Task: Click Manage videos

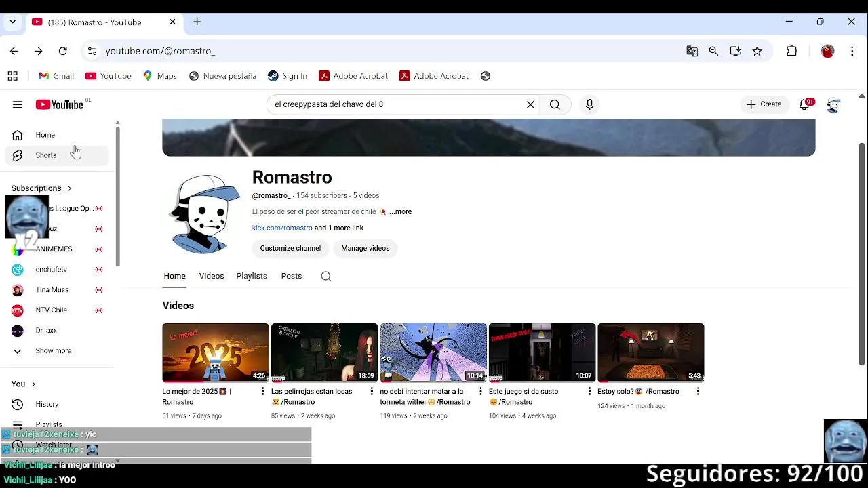Action: (366, 248)
